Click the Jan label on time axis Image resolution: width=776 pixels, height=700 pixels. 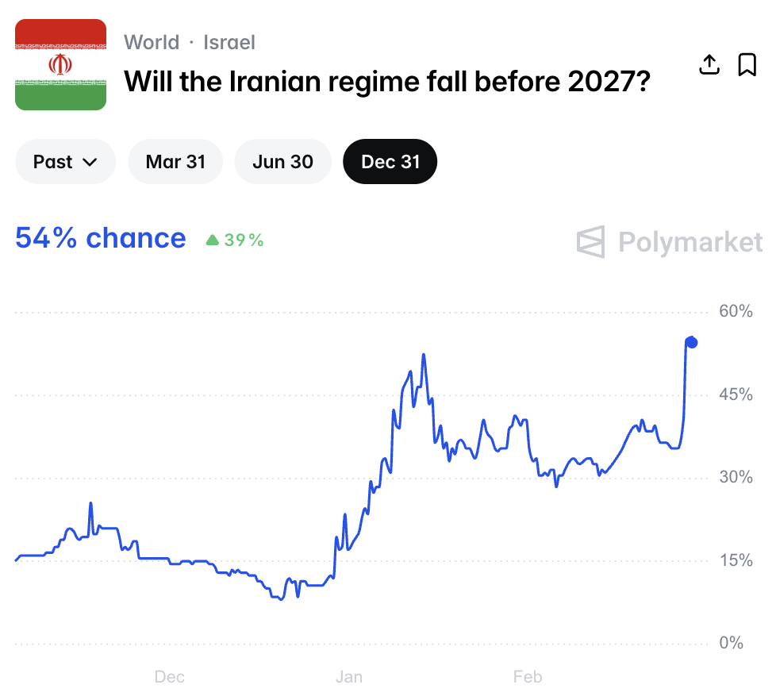pyautogui.click(x=349, y=677)
